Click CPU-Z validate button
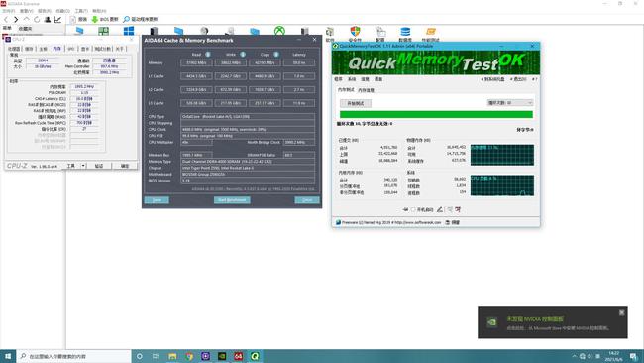Screen dimensions: 644x363 (x=99, y=166)
